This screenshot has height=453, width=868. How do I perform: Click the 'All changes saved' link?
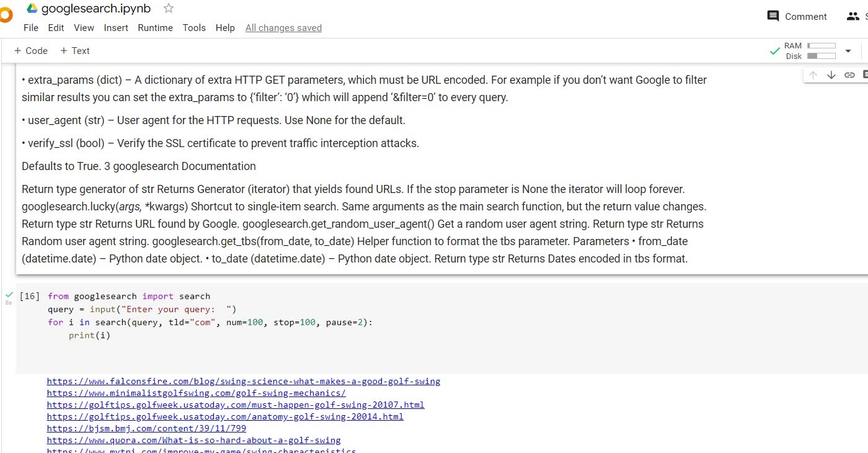pos(283,28)
